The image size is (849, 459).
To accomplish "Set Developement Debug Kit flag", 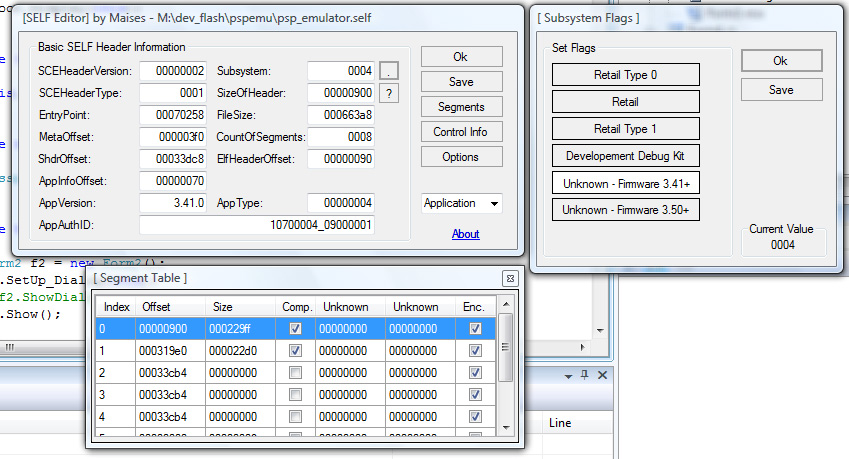I will 625,156.
